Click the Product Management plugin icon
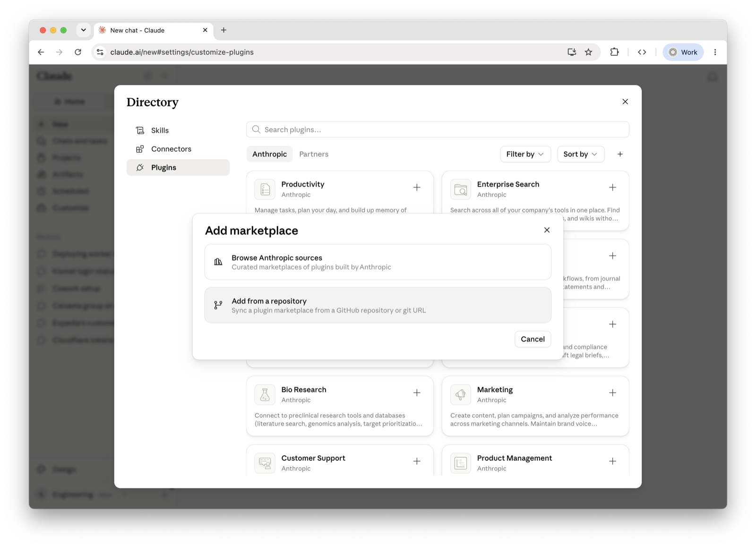The image size is (756, 547). click(461, 463)
